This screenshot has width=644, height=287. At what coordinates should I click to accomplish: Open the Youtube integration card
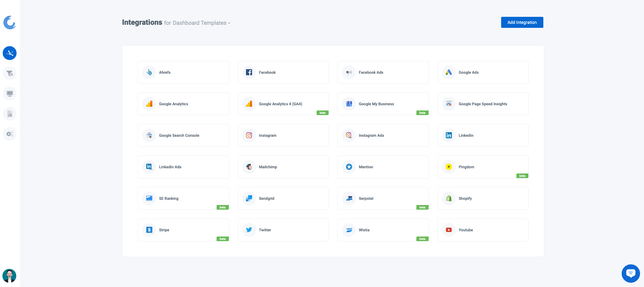click(x=483, y=230)
